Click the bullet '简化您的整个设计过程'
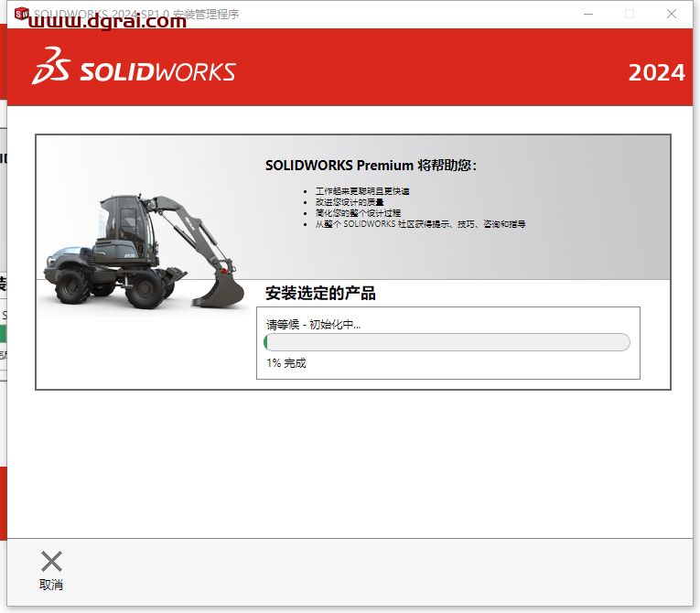700x613 pixels. tap(358, 213)
